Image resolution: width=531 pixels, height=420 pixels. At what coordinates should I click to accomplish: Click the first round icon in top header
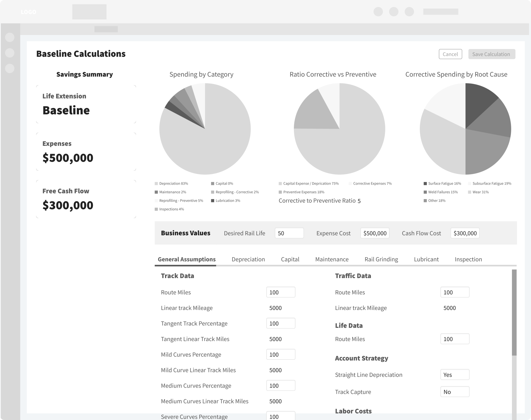click(x=378, y=12)
